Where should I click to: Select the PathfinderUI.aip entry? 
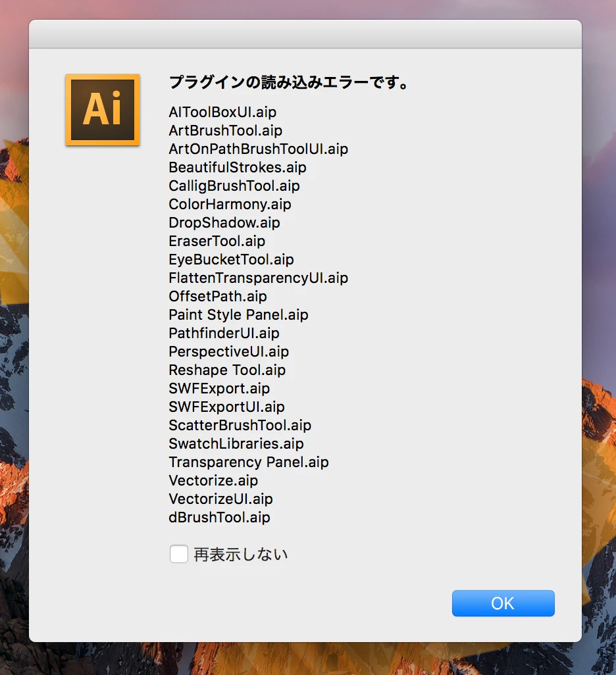224,333
